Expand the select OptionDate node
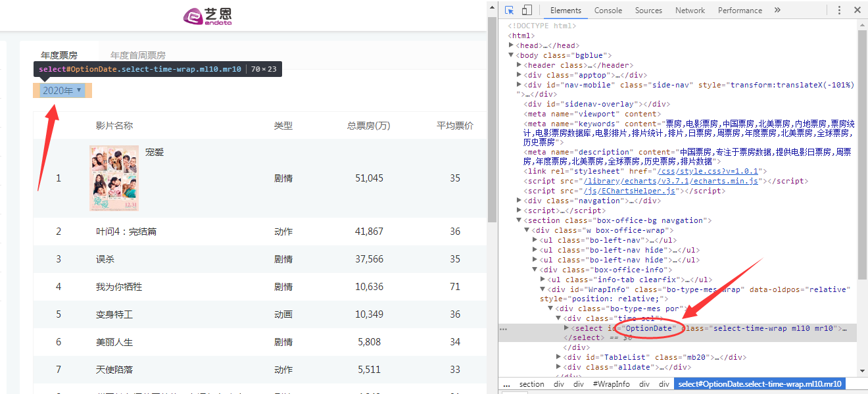Viewport: 868px width, 394px height. [x=567, y=328]
